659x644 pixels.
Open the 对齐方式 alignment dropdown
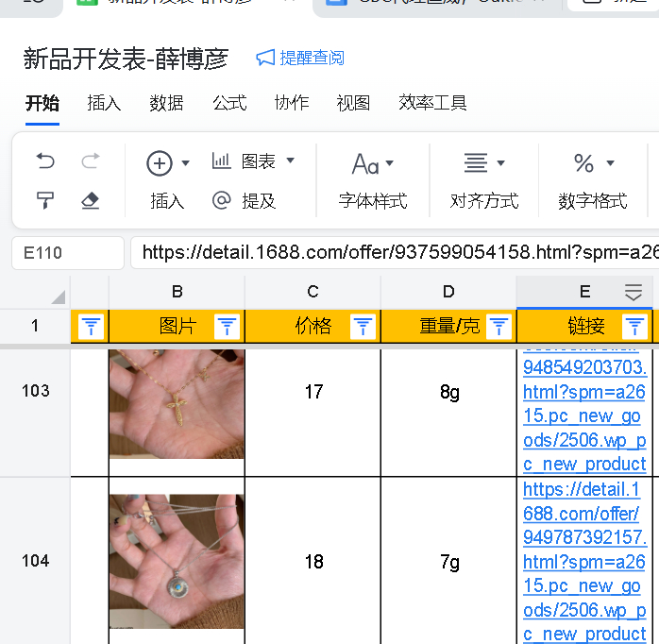click(483, 163)
